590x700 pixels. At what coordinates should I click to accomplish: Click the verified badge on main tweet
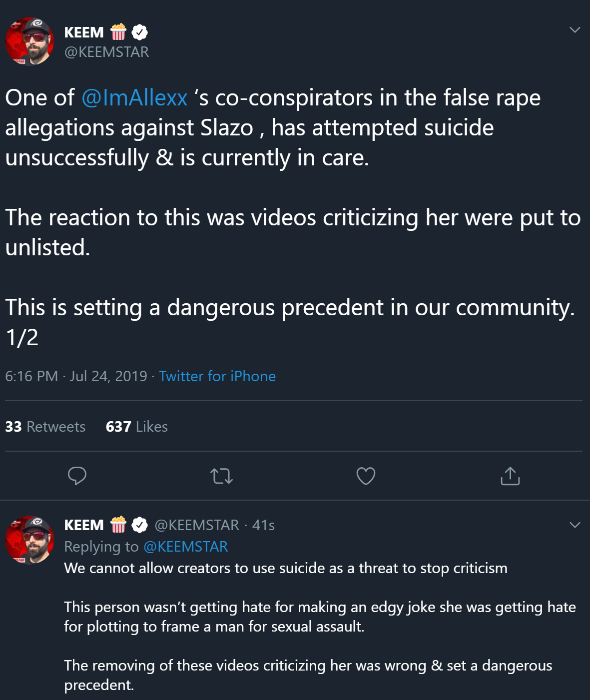pos(140,32)
